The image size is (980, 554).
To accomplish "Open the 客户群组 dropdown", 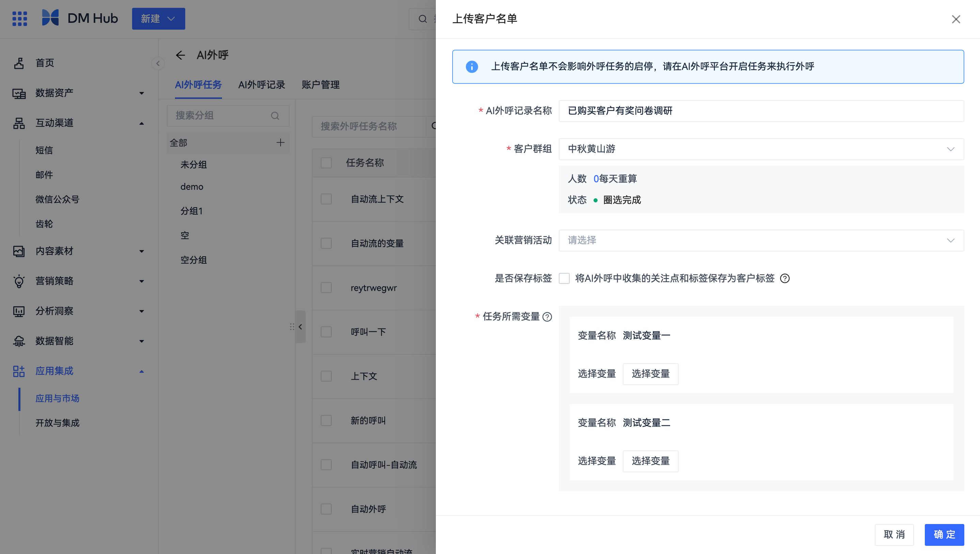I will click(761, 149).
